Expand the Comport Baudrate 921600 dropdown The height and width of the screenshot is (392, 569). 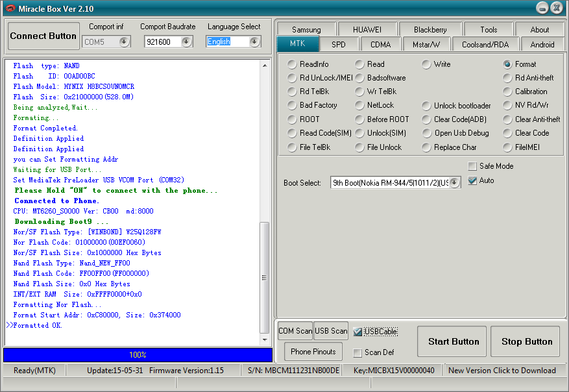186,42
